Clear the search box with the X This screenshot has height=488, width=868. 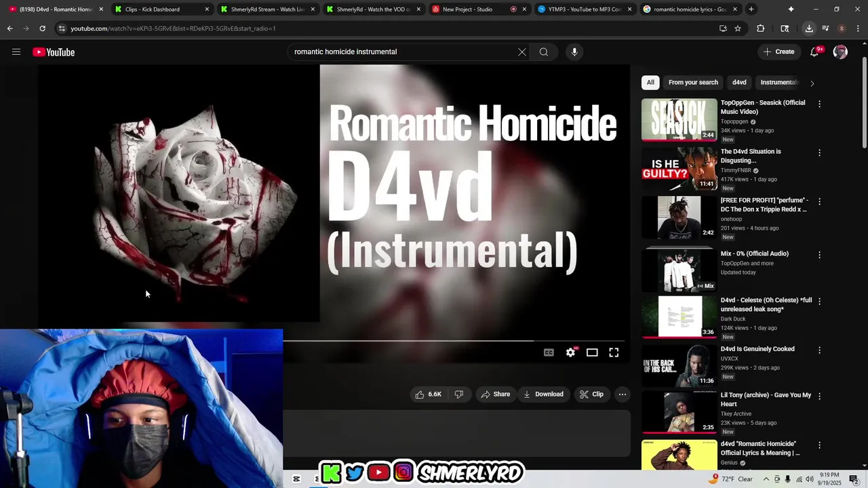(522, 52)
